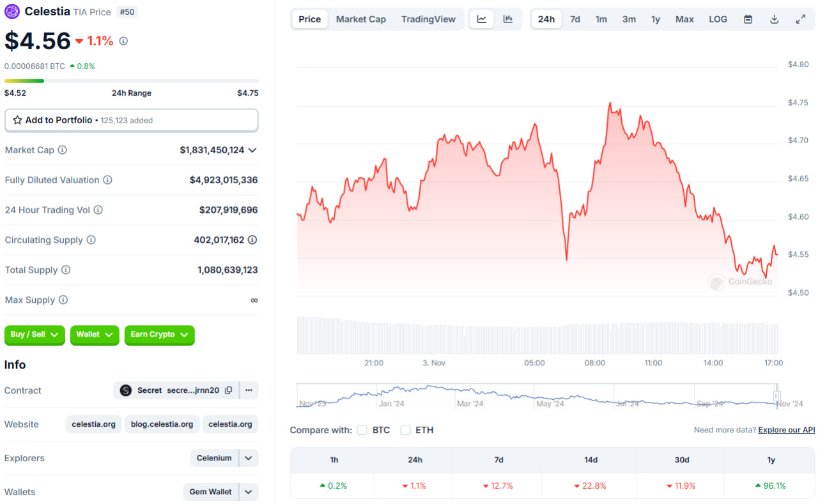Expand the Wallets list arrow
Screen dimensions: 818x504
point(249,492)
